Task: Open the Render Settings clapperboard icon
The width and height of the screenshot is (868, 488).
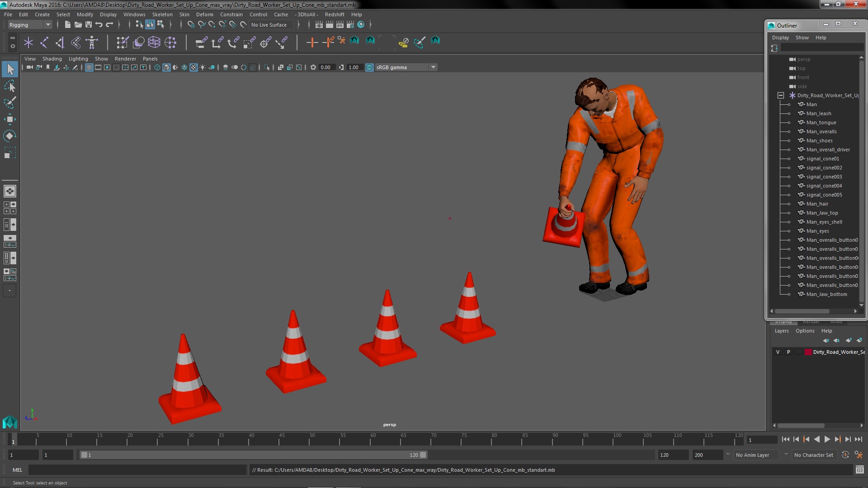Action: point(350,25)
